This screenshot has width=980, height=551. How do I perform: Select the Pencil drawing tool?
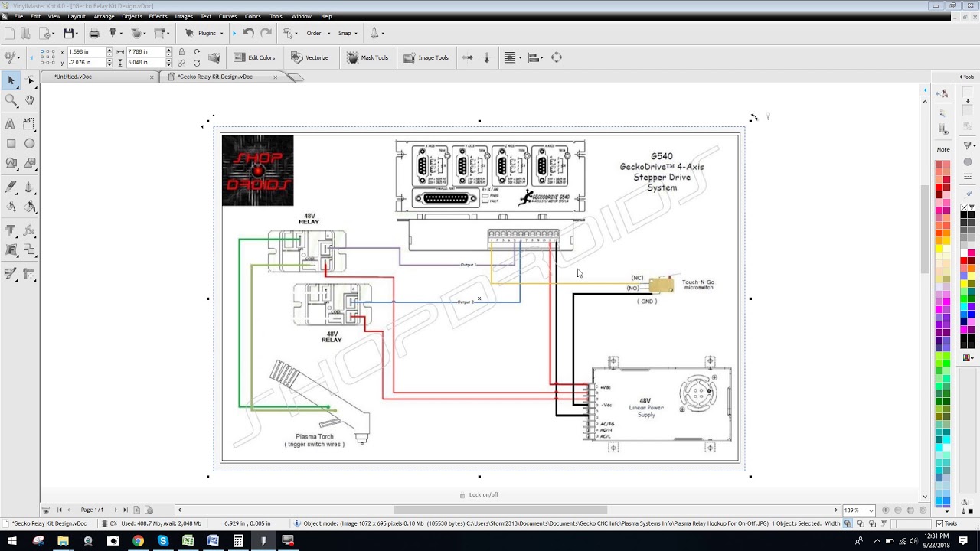click(11, 187)
